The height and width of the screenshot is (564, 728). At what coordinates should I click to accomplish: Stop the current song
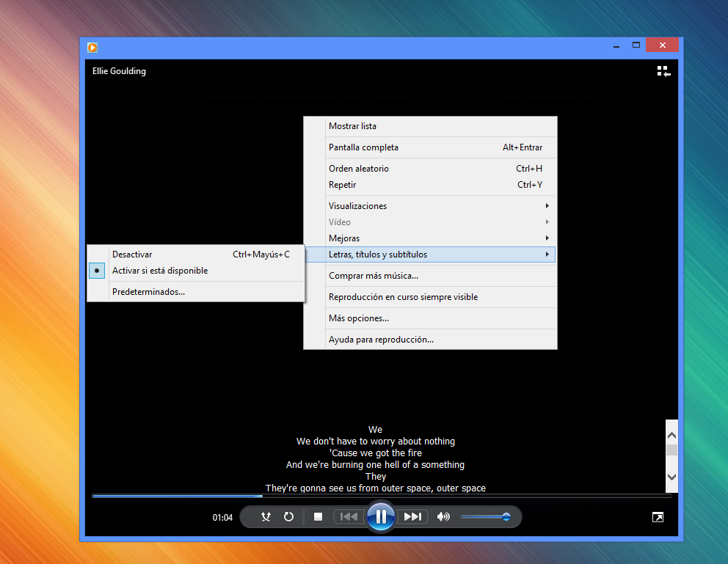[x=318, y=517]
